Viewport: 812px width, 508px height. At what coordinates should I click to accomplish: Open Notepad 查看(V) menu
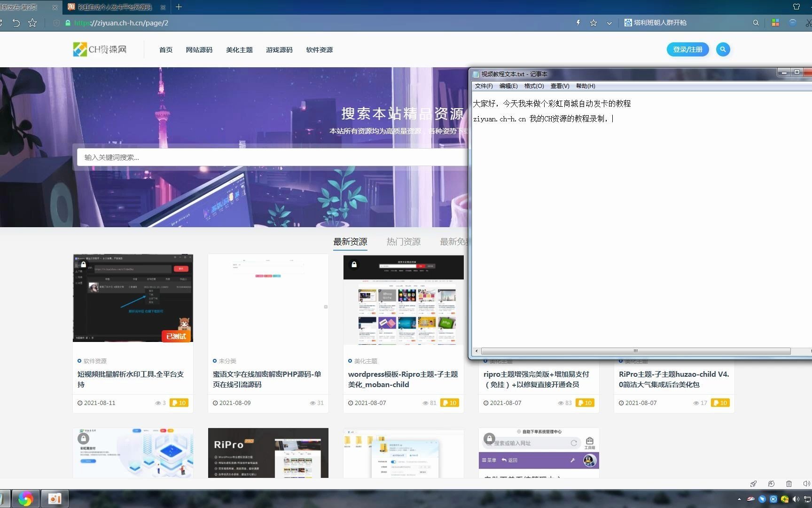pos(560,86)
